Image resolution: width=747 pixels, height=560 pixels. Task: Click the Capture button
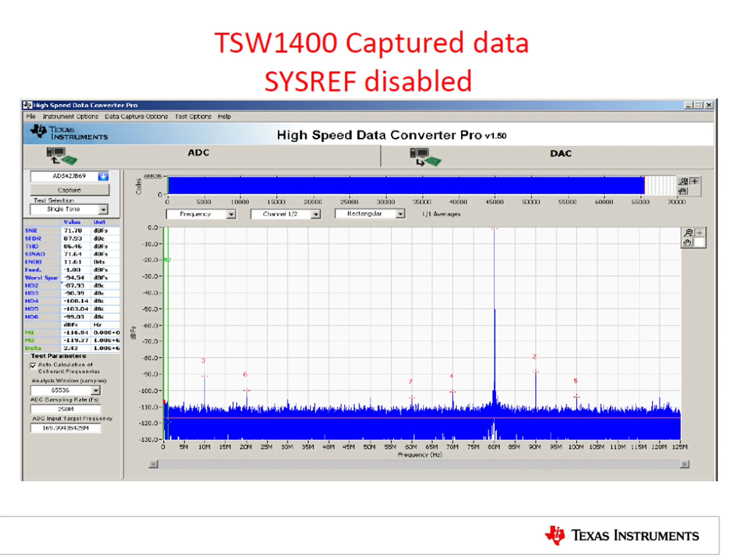pos(69,190)
